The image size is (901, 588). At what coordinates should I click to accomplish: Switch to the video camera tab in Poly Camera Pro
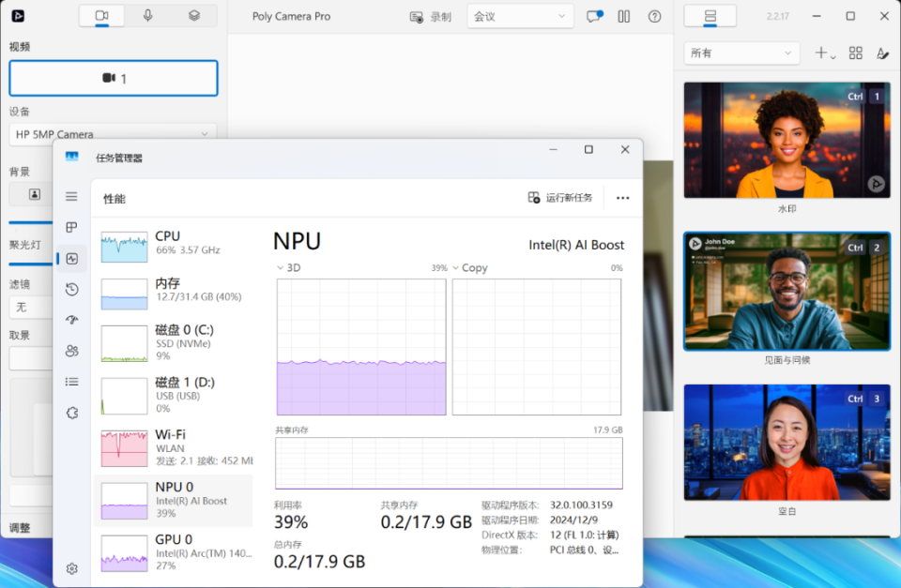tap(101, 16)
